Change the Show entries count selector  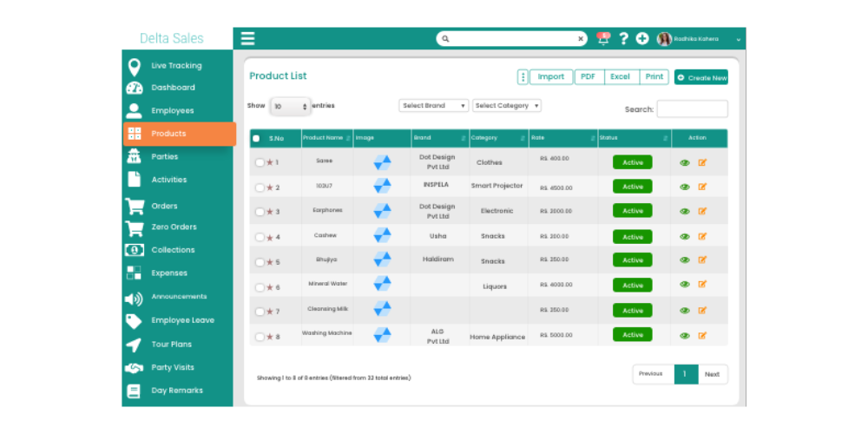[291, 106]
